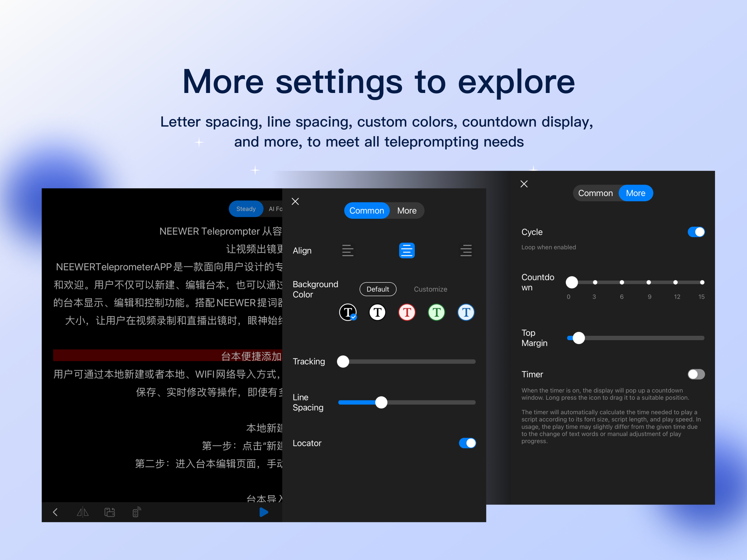
Task: Choose the red T color swatch
Action: (x=407, y=312)
